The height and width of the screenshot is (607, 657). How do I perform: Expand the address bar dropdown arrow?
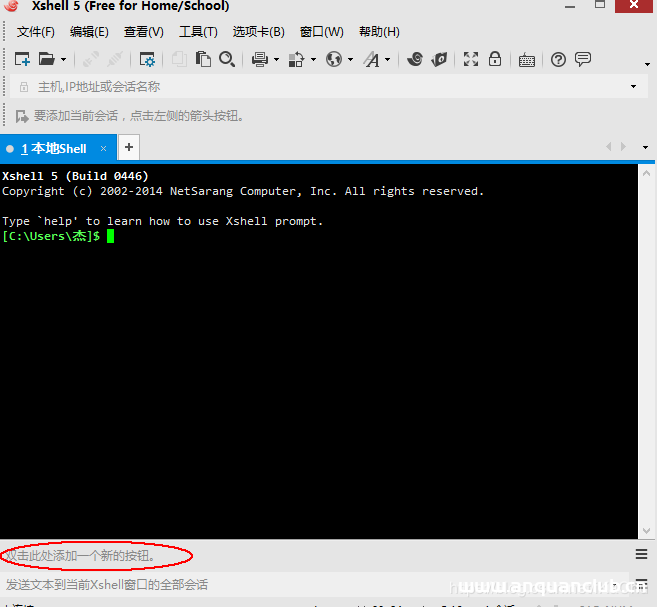(x=634, y=87)
